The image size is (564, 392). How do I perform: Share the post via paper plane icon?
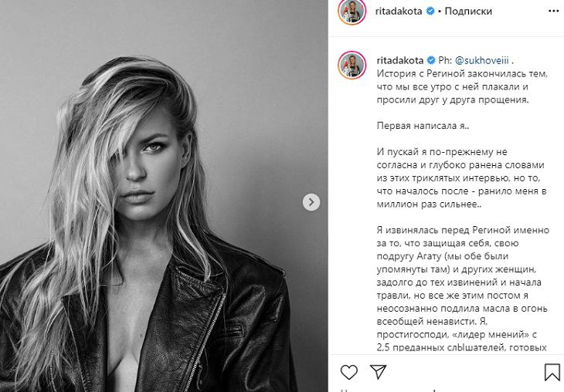pos(378,371)
